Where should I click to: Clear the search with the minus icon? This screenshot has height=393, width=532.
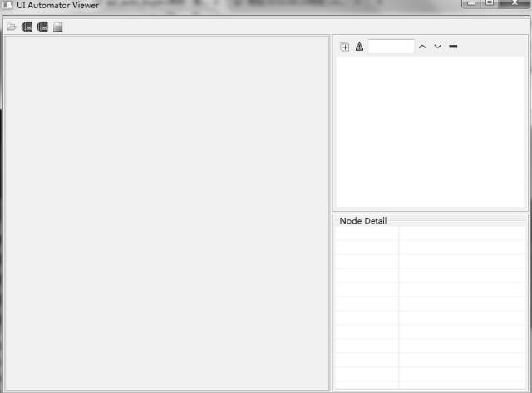[453, 47]
